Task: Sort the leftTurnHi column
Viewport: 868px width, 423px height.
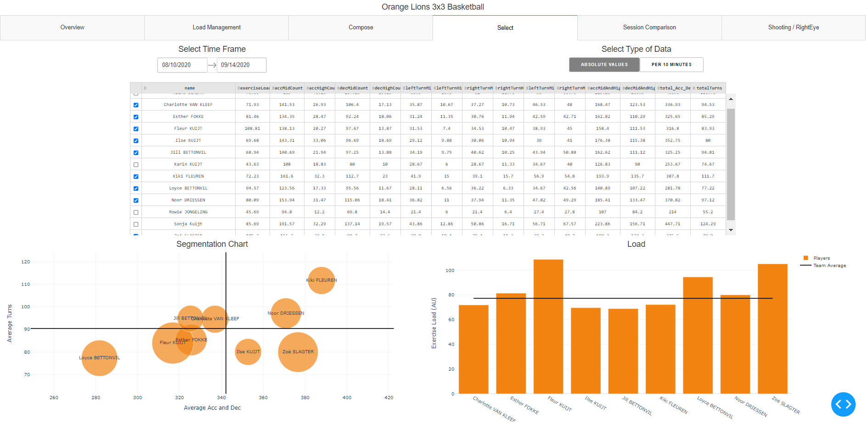Action: [x=448, y=88]
